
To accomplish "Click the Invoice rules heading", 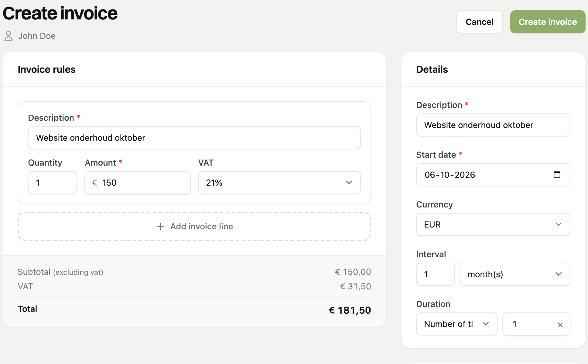I will 46,69.
